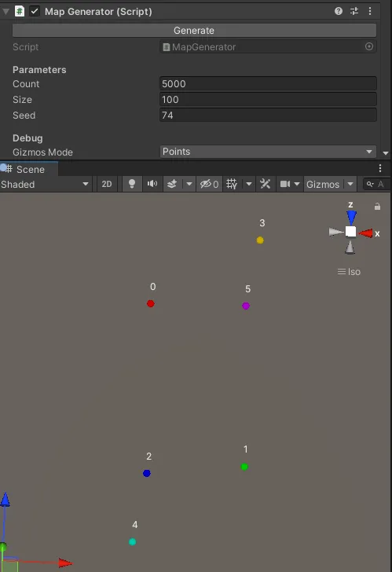Select the red point labeled 0
Image resolution: width=392 pixels, height=572 pixels.
tap(151, 303)
